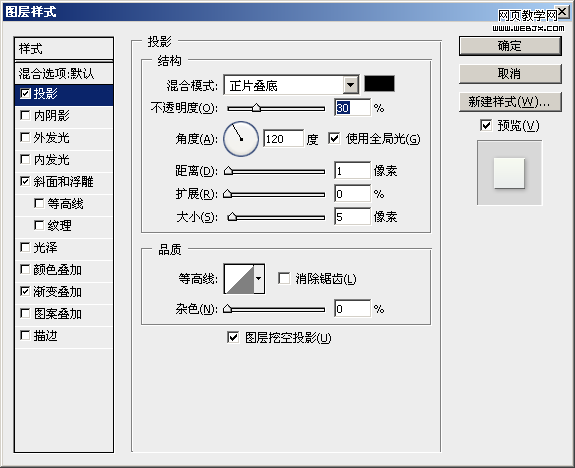Click the 等高线 contour thumbnail
The image size is (575, 468).
click(239, 279)
